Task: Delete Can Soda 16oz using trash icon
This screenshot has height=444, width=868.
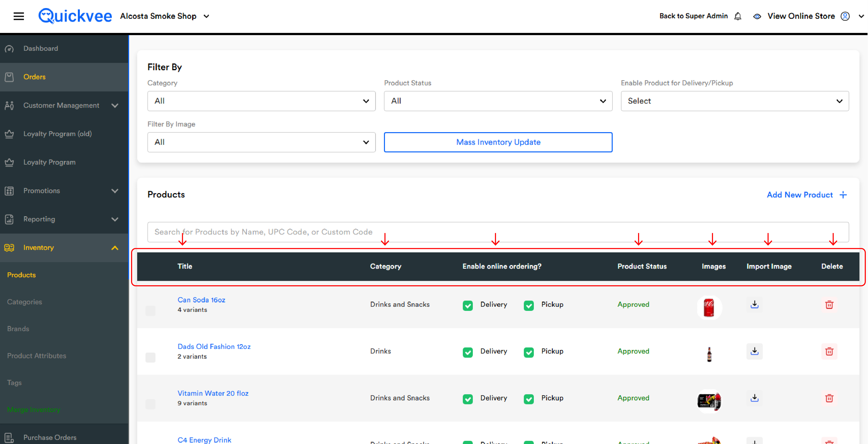Action: [x=829, y=305]
